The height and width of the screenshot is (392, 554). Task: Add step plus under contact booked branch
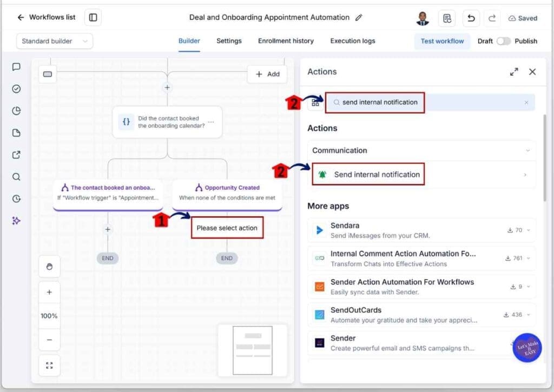(x=108, y=229)
